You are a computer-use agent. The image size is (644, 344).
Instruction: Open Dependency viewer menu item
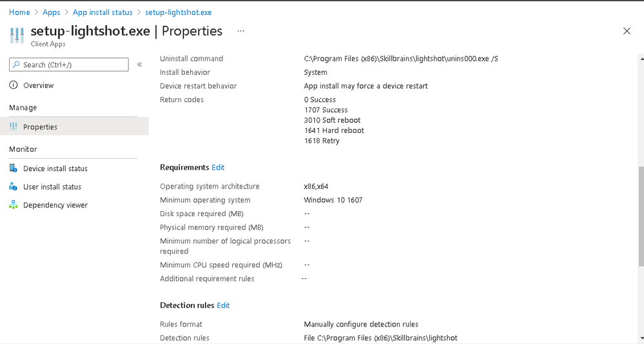(55, 205)
